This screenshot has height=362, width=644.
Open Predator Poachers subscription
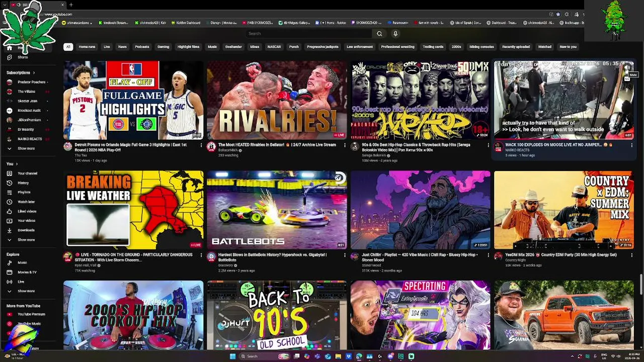pyautogui.click(x=31, y=82)
